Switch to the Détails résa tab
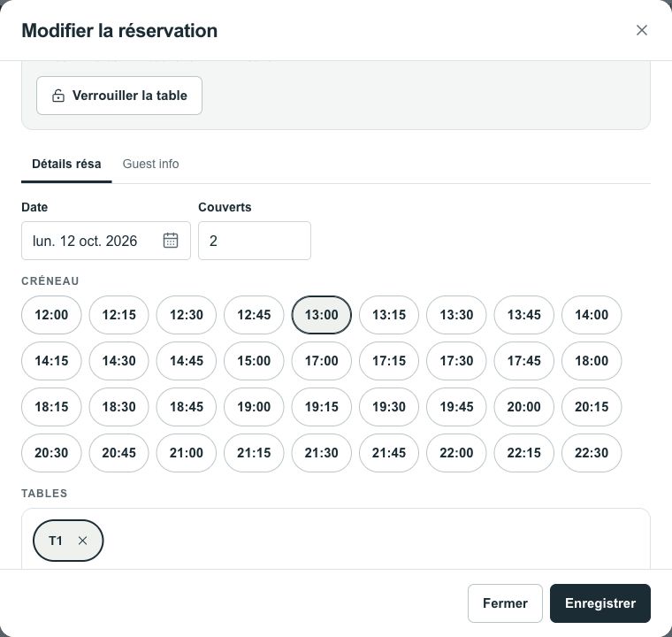The height and width of the screenshot is (637, 672). tap(66, 164)
